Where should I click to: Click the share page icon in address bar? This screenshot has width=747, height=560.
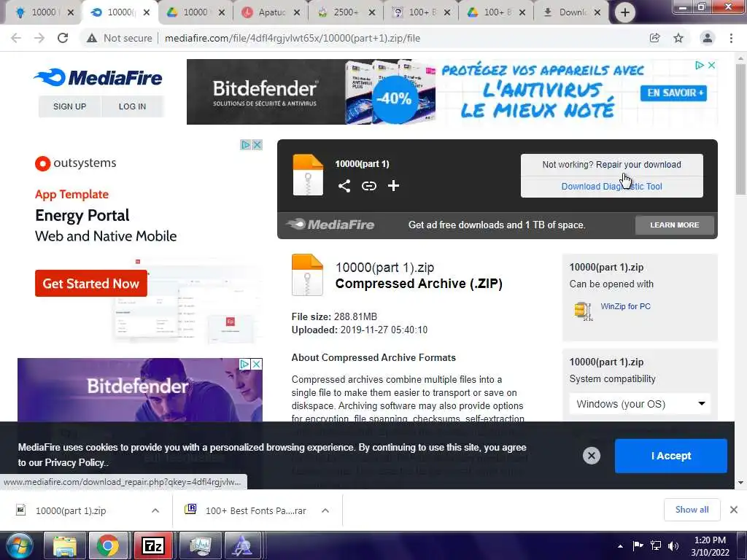coord(654,38)
